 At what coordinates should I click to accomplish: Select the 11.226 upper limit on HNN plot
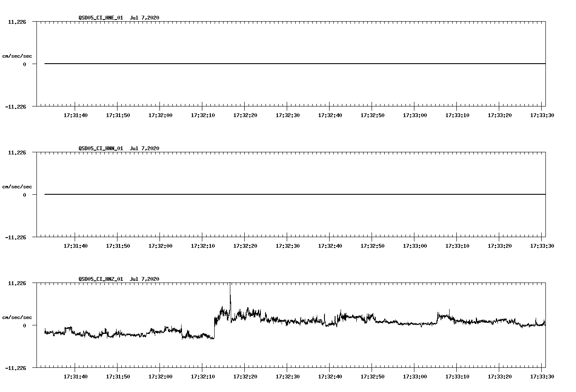17,152
